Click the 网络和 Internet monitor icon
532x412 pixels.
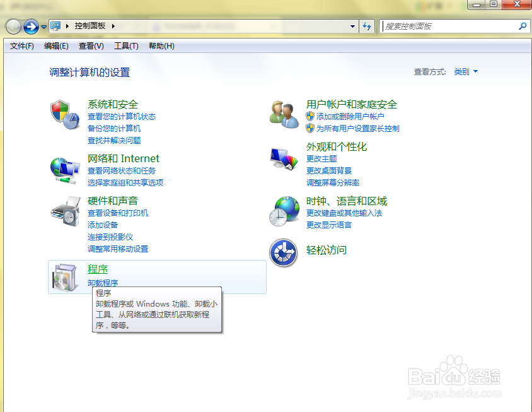pyautogui.click(x=65, y=169)
